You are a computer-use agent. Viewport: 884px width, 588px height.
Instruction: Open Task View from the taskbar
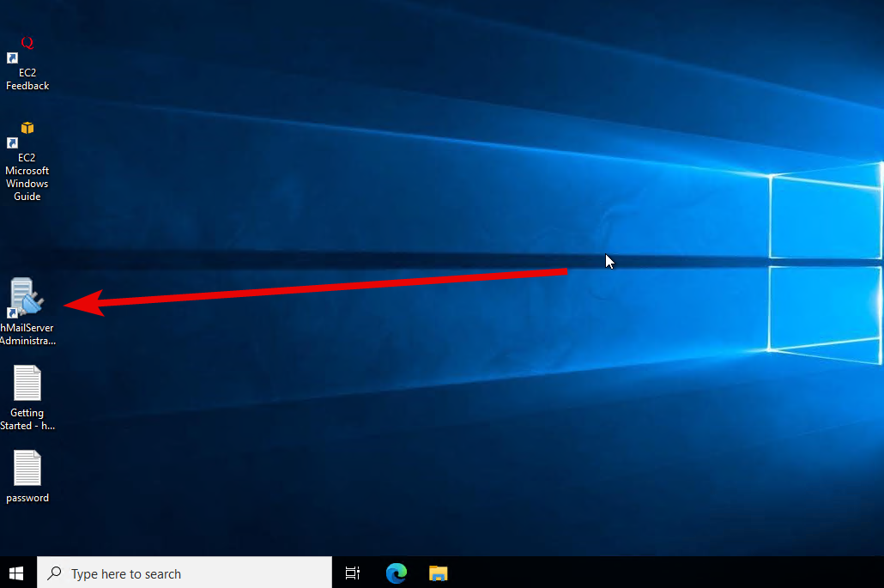(x=353, y=573)
